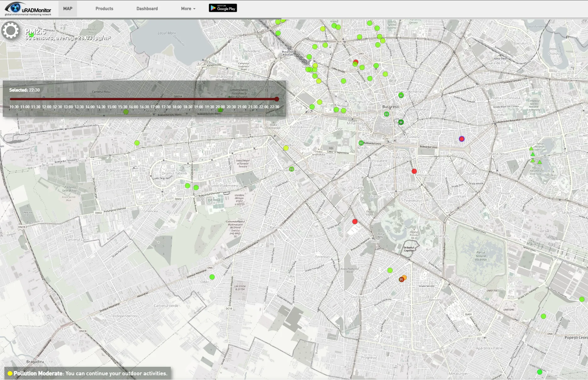588x380 pixels.
Task: Select the square sensor icon below the Bucuresti label
Action: 386,114
